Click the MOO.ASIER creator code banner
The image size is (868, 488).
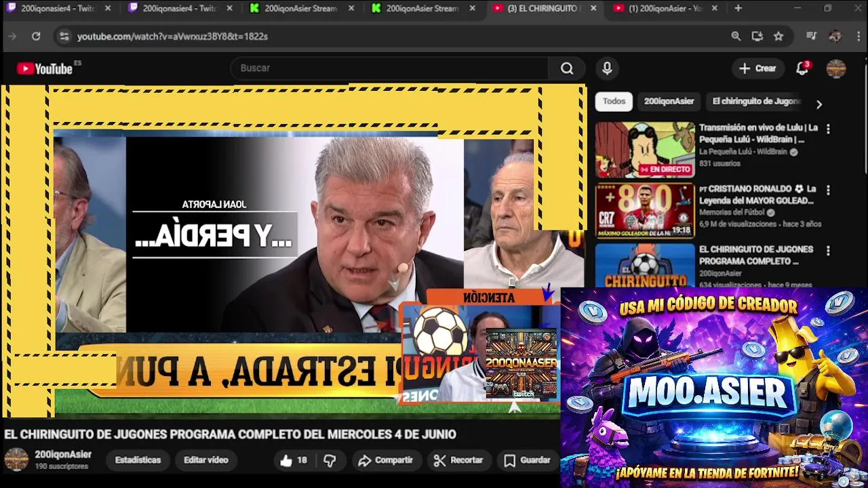715,388
